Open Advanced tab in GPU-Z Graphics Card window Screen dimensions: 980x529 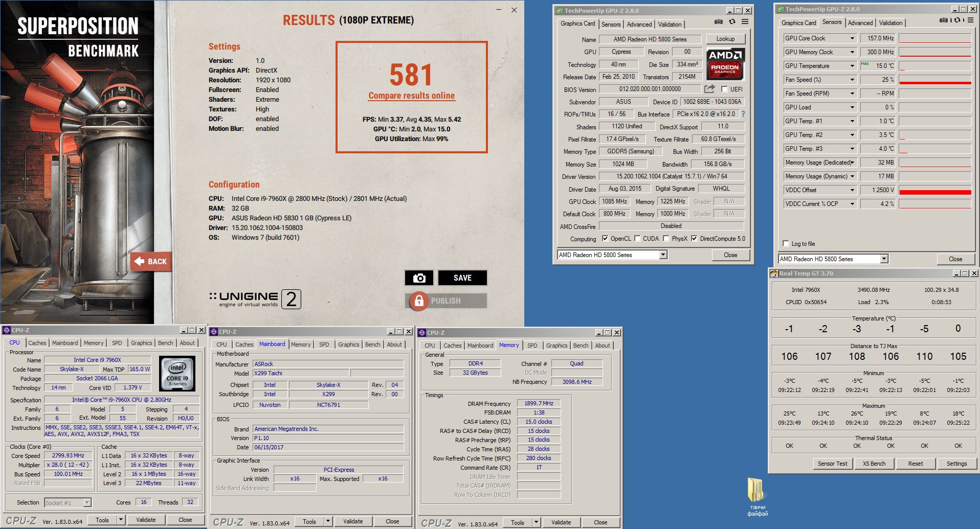pos(639,24)
